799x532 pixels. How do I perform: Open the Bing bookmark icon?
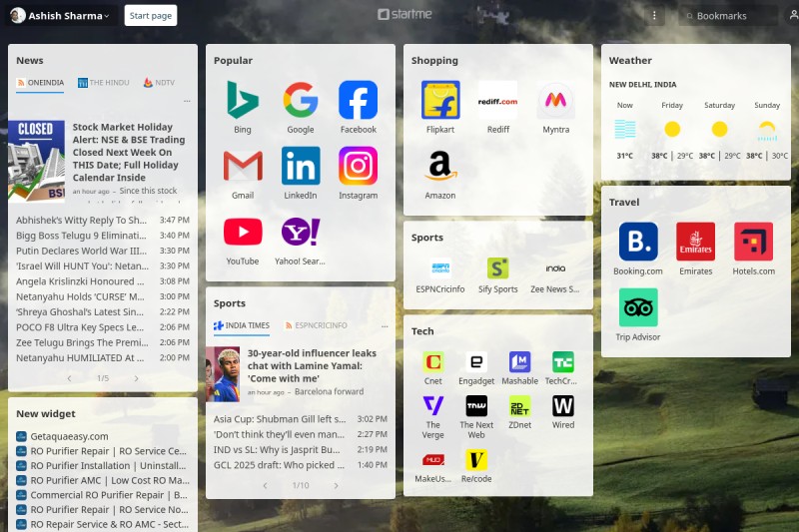(x=243, y=100)
